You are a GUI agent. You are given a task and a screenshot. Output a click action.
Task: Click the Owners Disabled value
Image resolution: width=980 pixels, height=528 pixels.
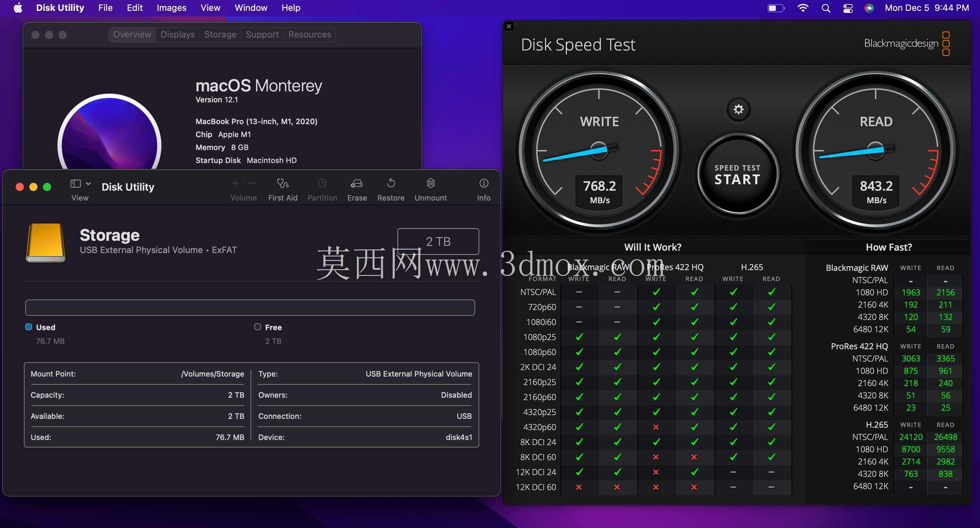click(456, 395)
